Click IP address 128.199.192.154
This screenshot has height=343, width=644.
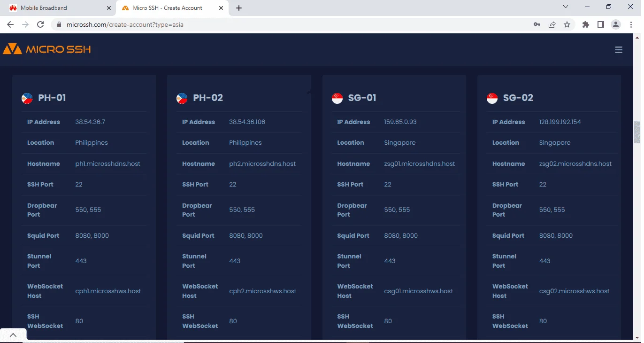(560, 122)
